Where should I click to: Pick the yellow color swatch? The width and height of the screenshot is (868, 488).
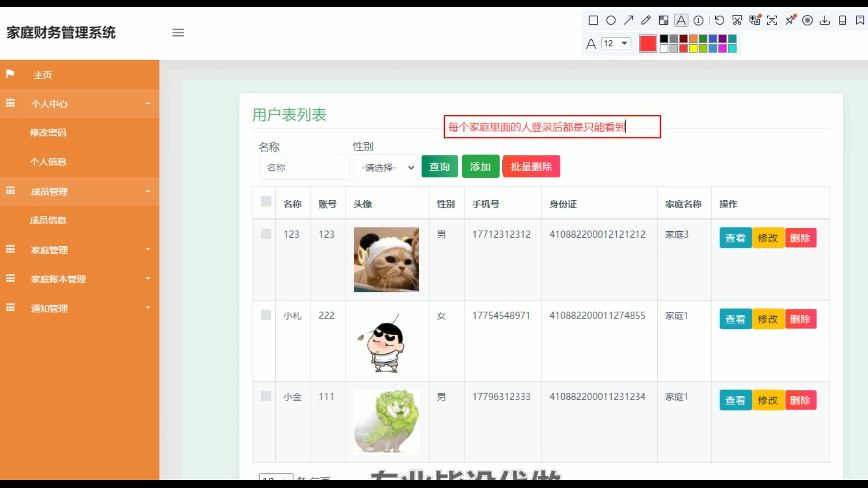click(693, 49)
